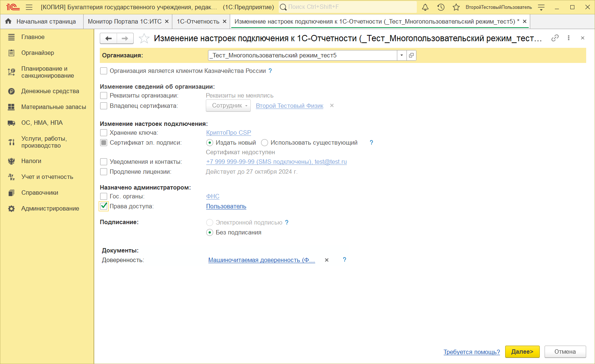Screen dimensions: 595x364
Task: Show help for certificate option question mark
Action: [372, 142]
